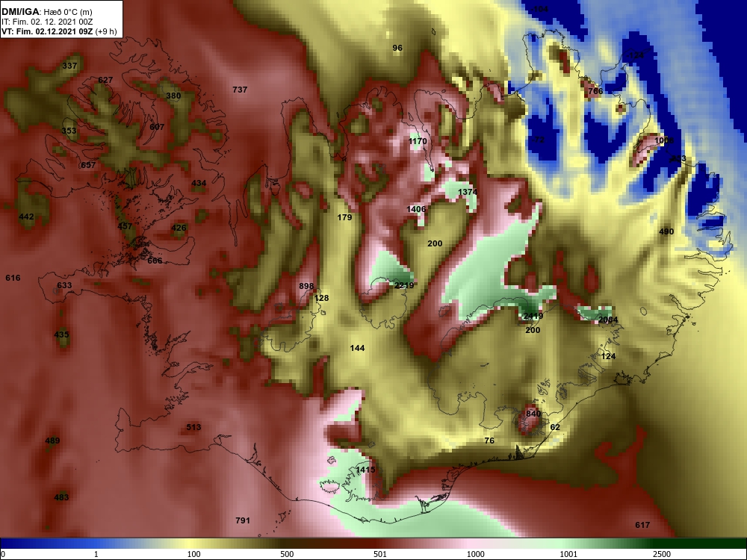Click the negative value '-104'
The width and height of the screenshot is (747, 560).
pyautogui.click(x=539, y=9)
